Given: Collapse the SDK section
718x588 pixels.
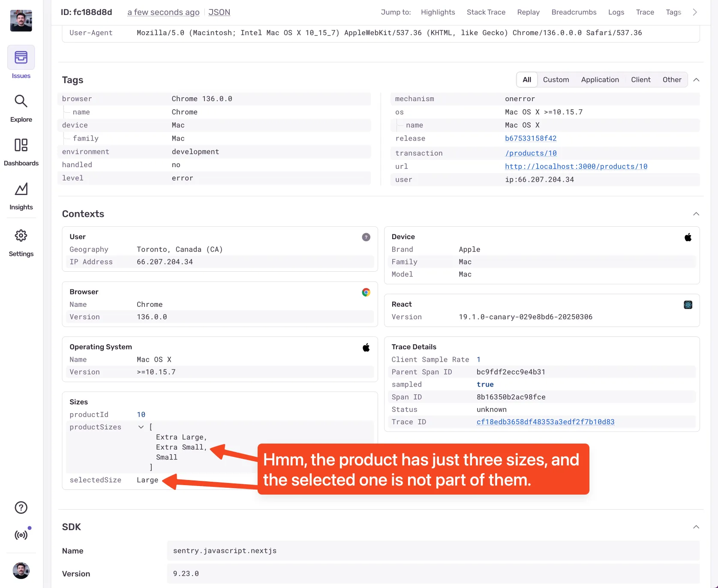Looking at the screenshot, I should (697, 527).
